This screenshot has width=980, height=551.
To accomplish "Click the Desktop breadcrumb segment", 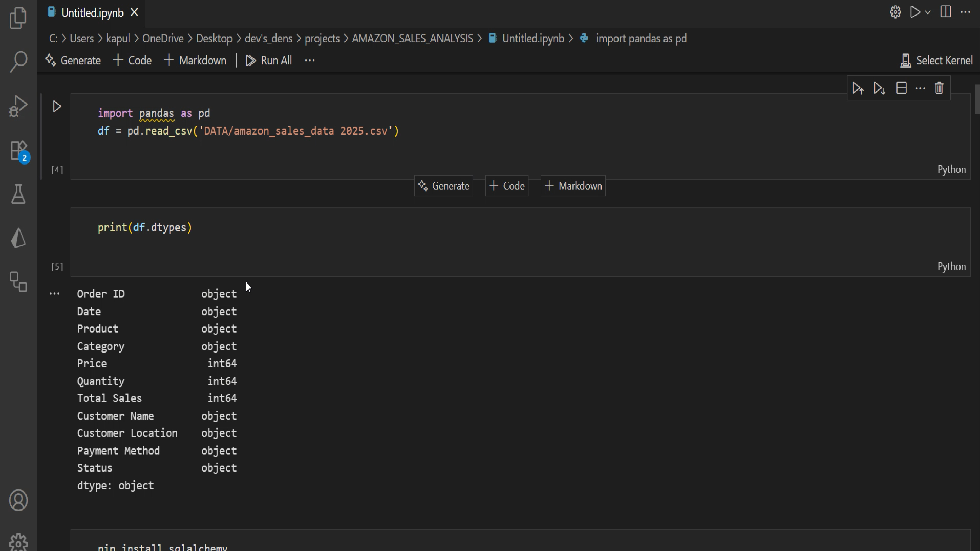I will click(214, 38).
